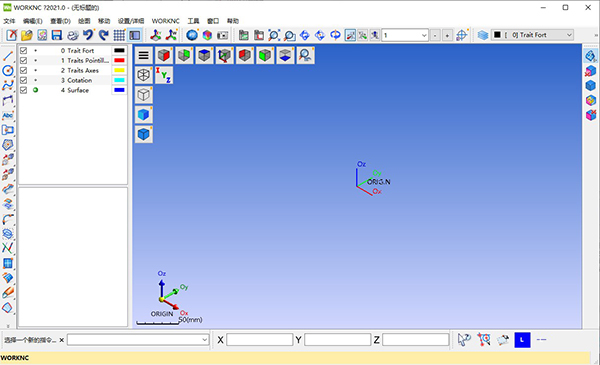Viewport: 600px width, 365px height.
Task: Click the plus increment button
Action: pyautogui.click(x=447, y=36)
